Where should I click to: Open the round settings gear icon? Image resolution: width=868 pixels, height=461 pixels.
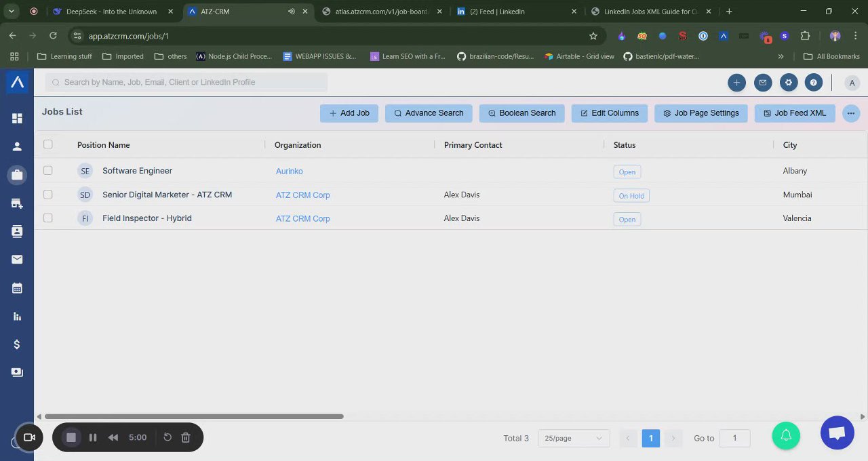coord(788,83)
